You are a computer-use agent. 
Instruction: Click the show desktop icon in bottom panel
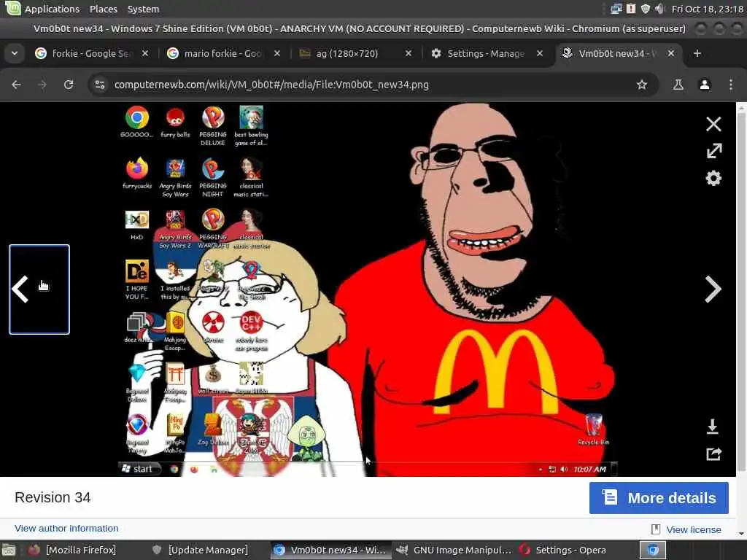(x=9, y=551)
